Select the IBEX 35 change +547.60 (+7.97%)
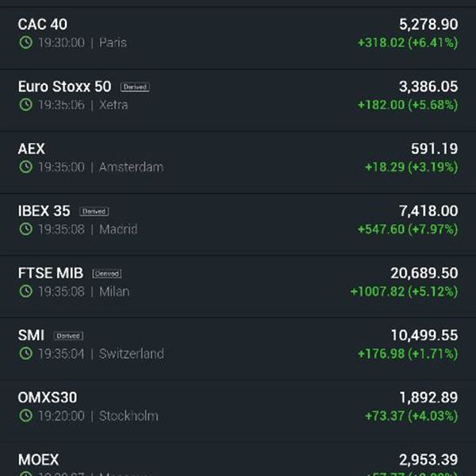 [x=408, y=229]
